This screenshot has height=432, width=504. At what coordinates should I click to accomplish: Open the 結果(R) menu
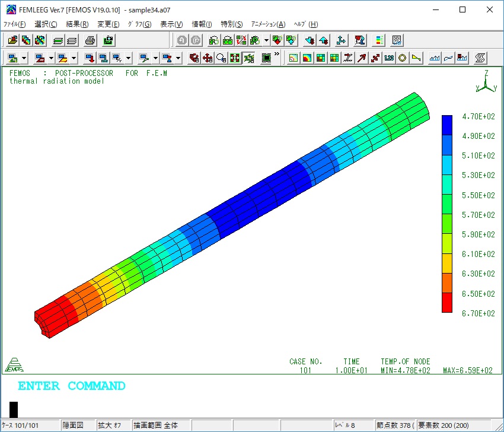pos(77,24)
